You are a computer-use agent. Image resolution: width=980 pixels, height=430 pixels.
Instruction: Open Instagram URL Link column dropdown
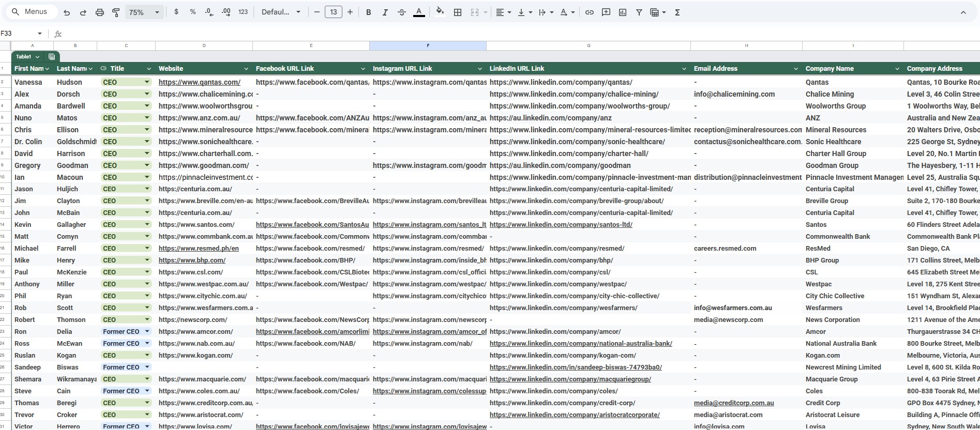tap(480, 69)
